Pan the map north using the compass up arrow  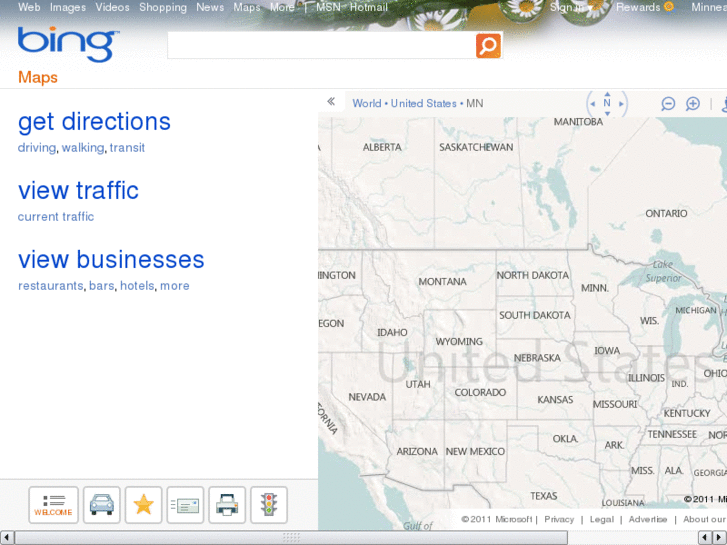pos(607,93)
